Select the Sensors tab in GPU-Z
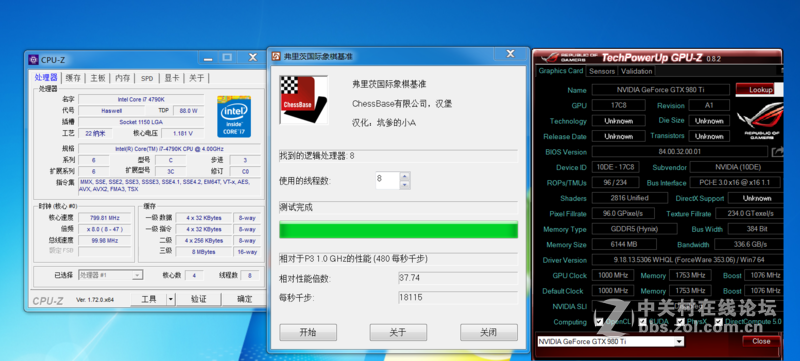Viewport: 800px width, 361px height. [602, 71]
